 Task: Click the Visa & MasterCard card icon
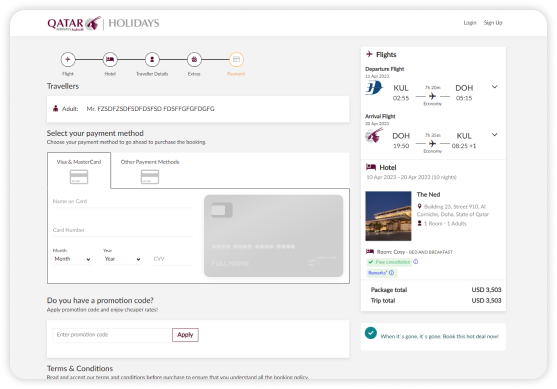click(79, 177)
